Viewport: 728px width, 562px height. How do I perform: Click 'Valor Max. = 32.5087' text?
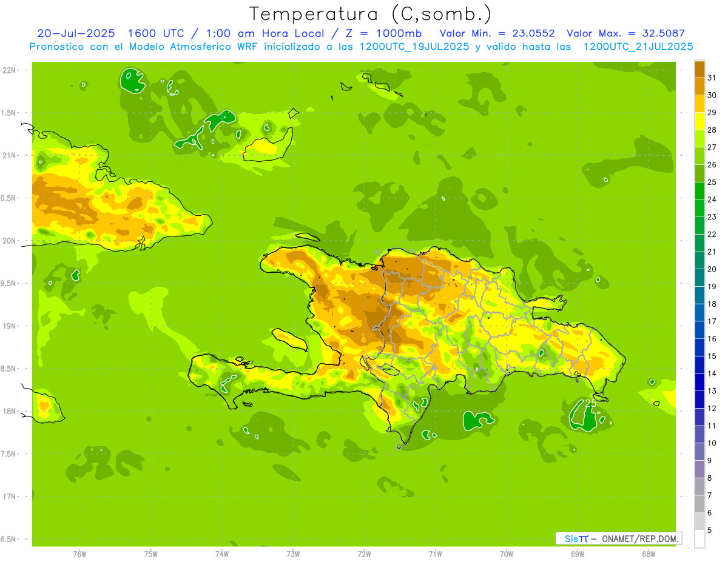tap(625, 33)
